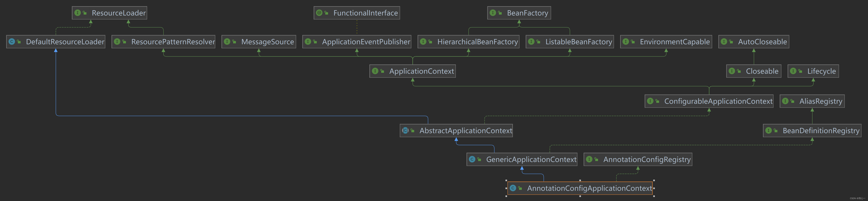This screenshot has width=868, height=201.
Task: Click the class icon on DefaultResourceLoader
Action: coord(12,42)
